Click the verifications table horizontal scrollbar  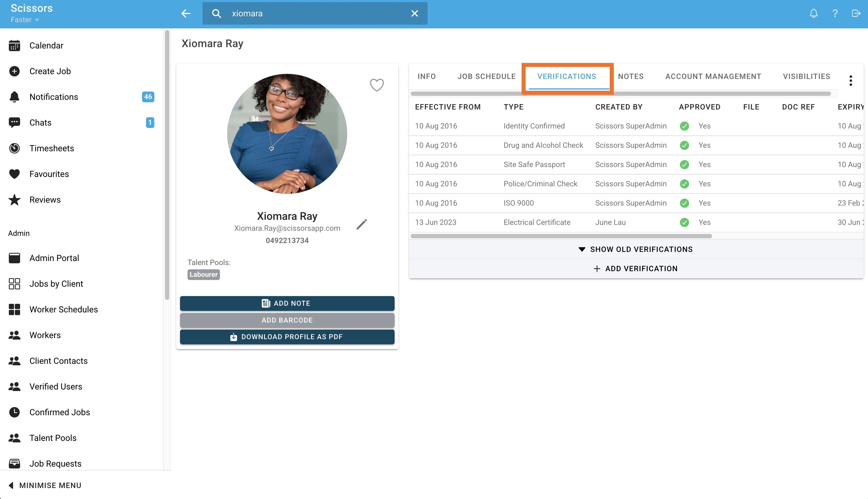561,236
